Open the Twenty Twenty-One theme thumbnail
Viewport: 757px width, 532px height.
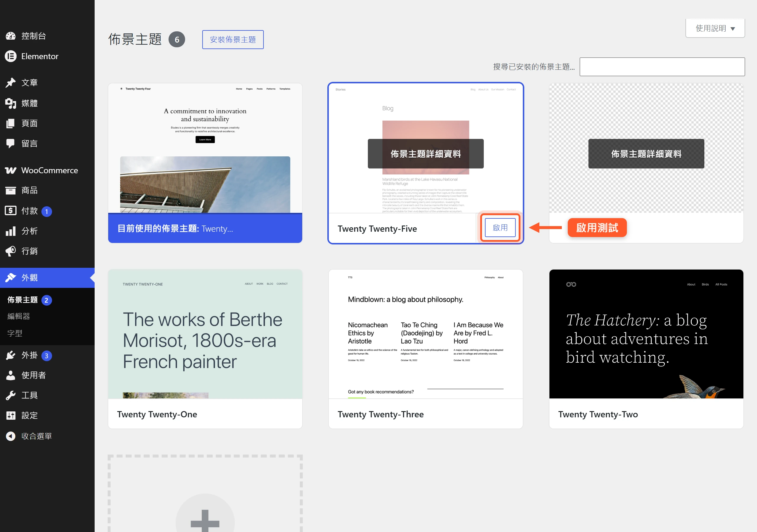click(205, 334)
